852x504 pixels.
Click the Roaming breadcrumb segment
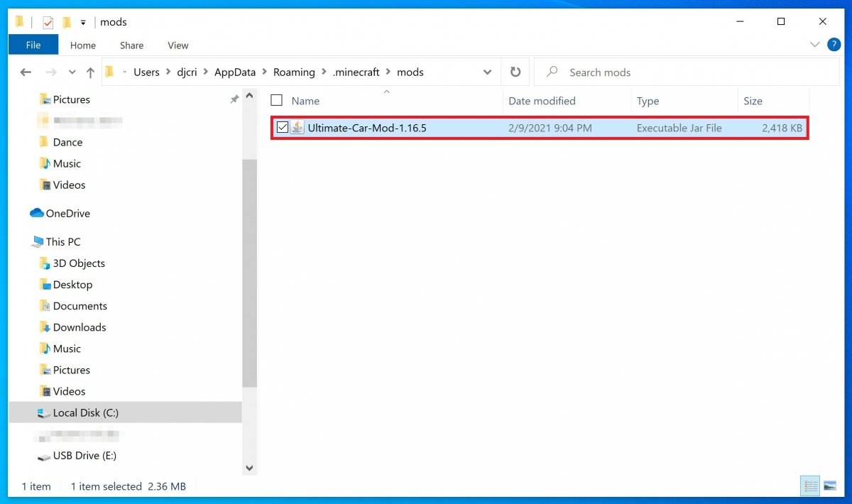coord(294,72)
